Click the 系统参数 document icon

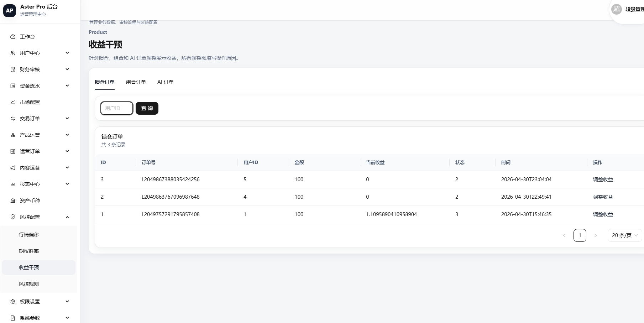click(13, 318)
